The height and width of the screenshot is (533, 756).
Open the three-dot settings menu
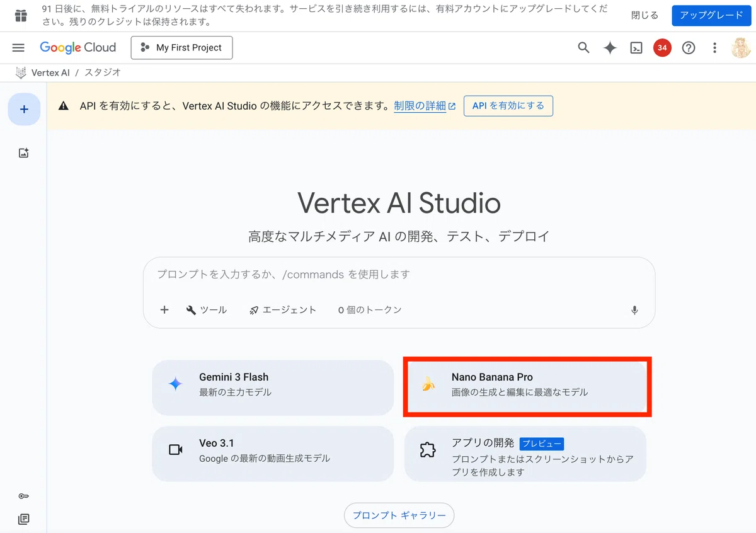coord(714,48)
